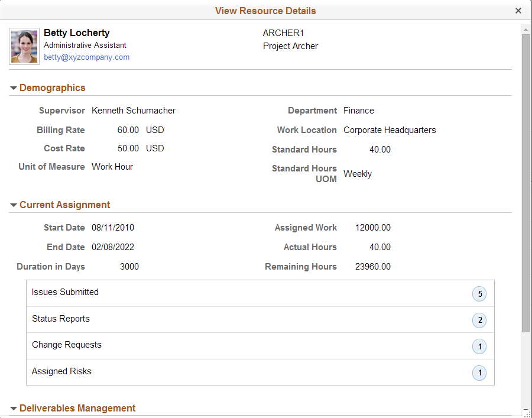Open the Assigned Risks count badge
This screenshot has height=418, width=532.
click(x=479, y=372)
